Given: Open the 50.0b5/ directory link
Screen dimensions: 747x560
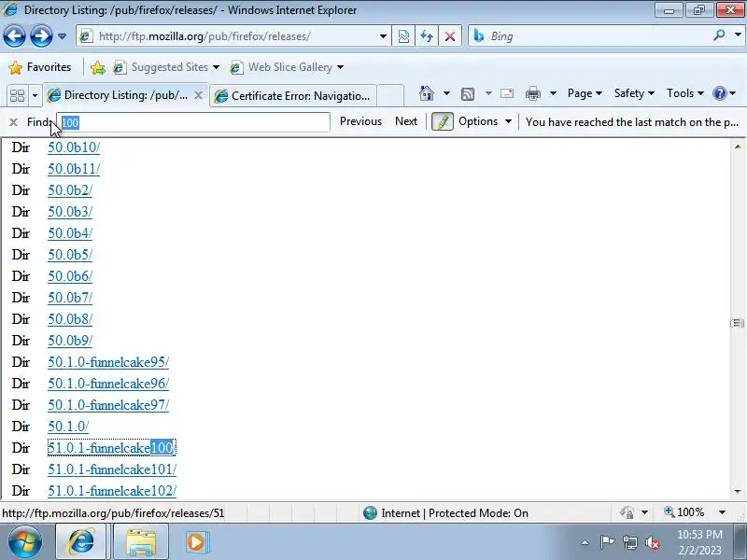Looking at the screenshot, I should pyautogui.click(x=70, y=255).
